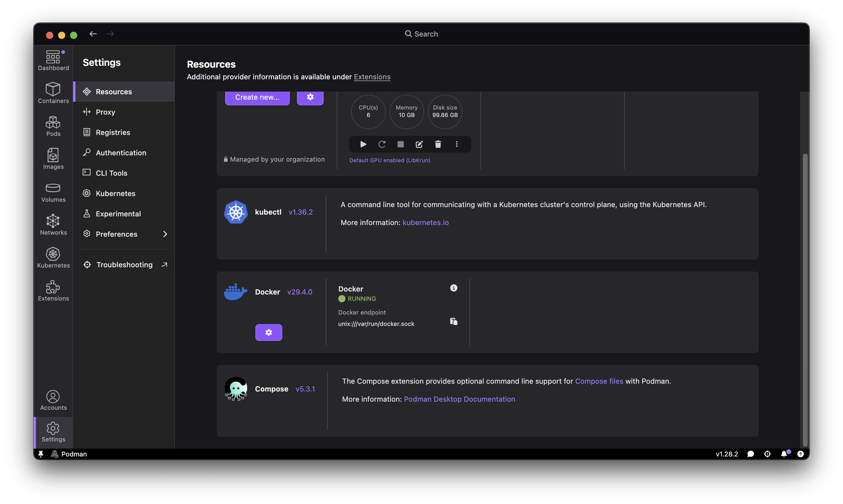Click the Create new... button
This screenshot has width=843, height=504.
tap(257, 97)
